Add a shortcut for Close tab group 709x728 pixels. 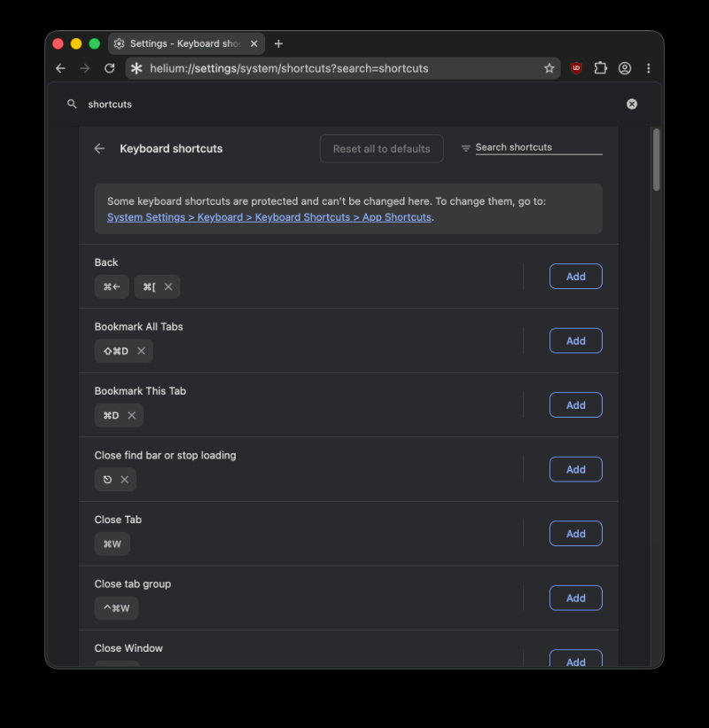576,598
